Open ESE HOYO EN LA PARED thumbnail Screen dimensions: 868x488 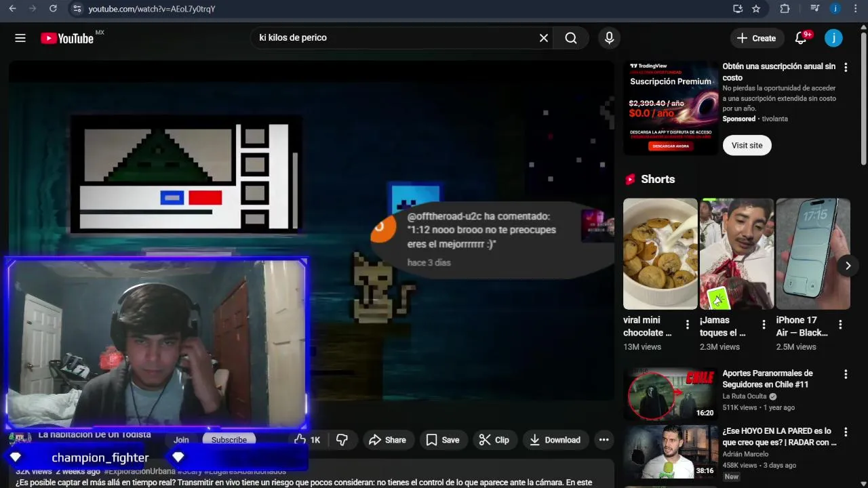671,451
